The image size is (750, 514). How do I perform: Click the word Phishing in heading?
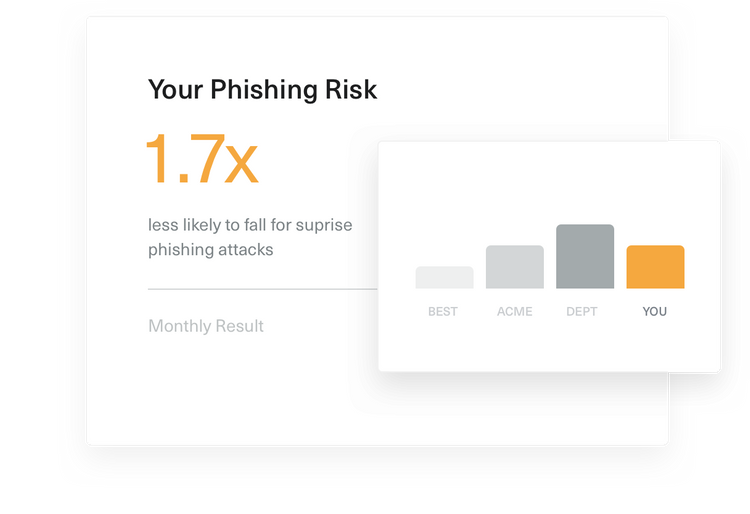265,90
